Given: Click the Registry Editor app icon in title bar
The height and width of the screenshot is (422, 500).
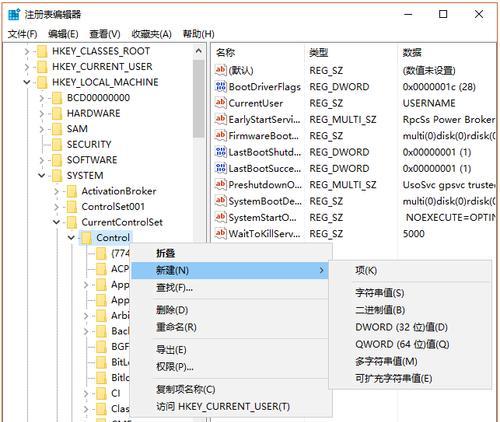Looking at the screenshot, I should pyautogui.click(x=14, y=14).
